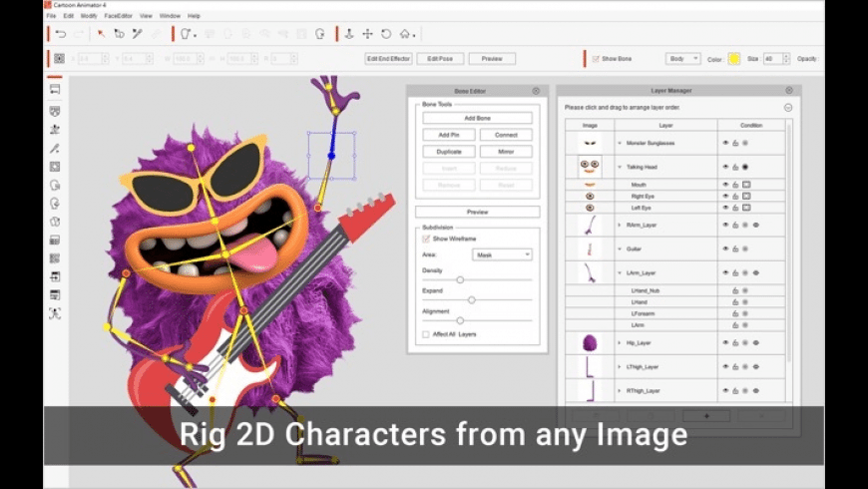
Task: Activate the move (four-arrow) tool
Action: point(367,34)
